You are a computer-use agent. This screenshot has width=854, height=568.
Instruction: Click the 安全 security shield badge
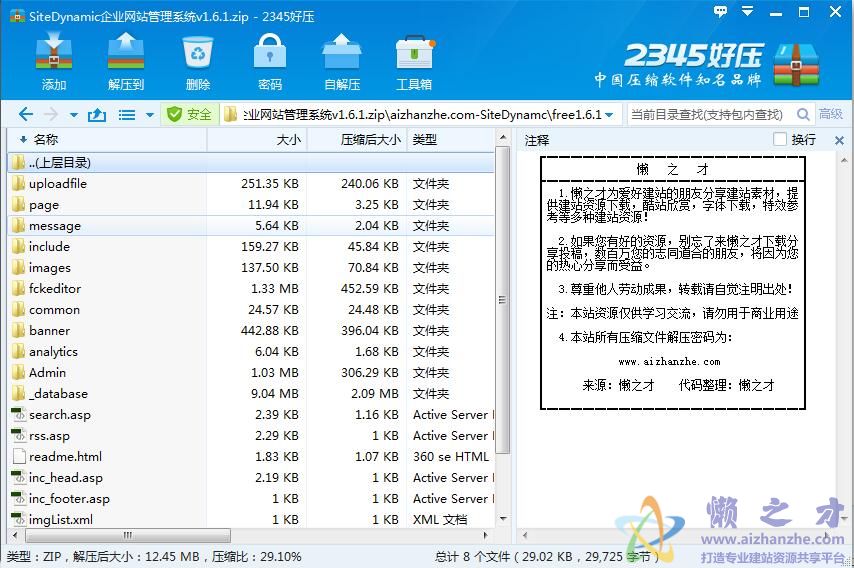coord(190,114)
